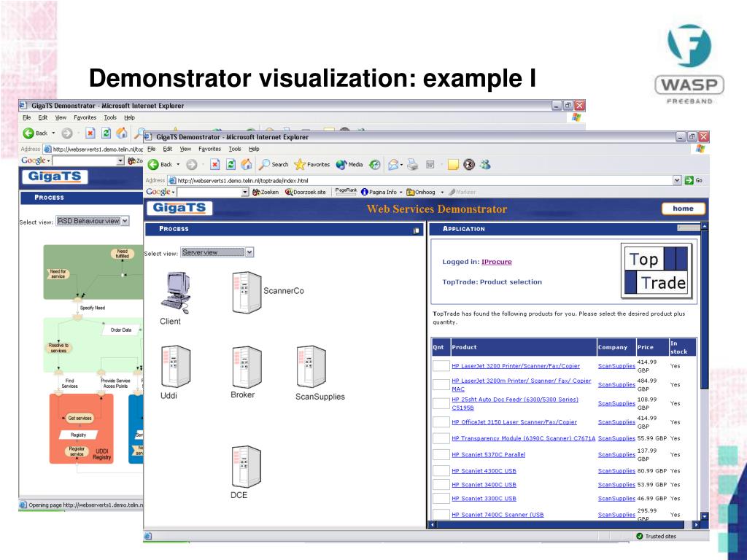Click ScanSupplies link in HP Scanjet 3400C row

(616, 485)
